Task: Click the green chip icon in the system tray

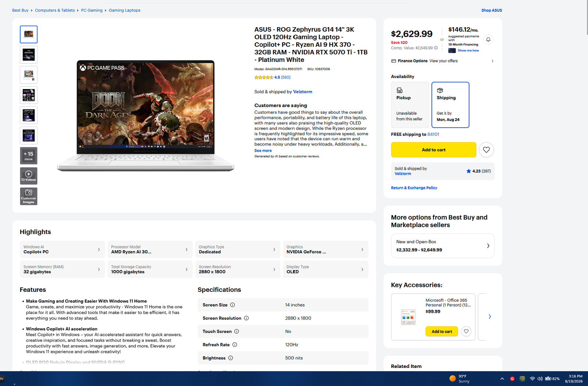Action: tap(522, 379)
